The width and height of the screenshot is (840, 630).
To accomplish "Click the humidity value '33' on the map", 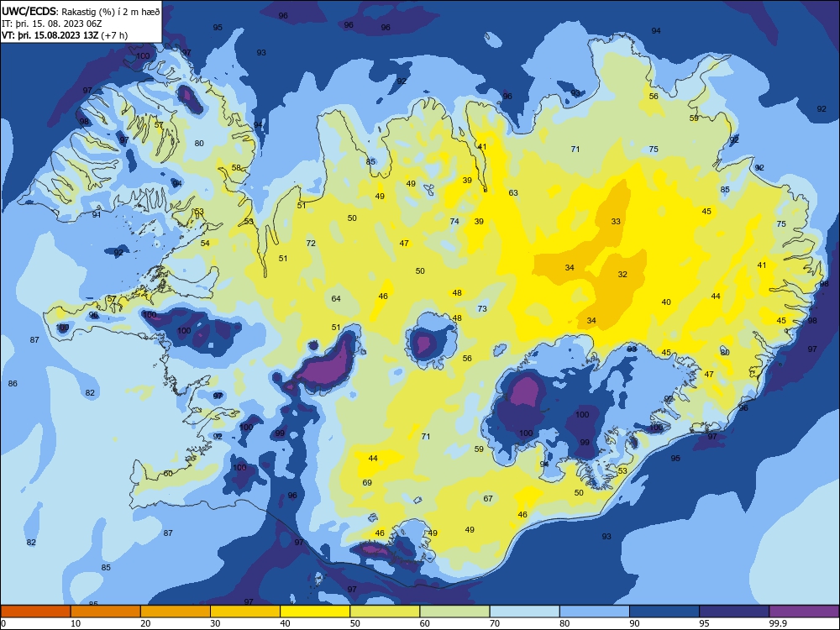I will (x=616, y=221).
